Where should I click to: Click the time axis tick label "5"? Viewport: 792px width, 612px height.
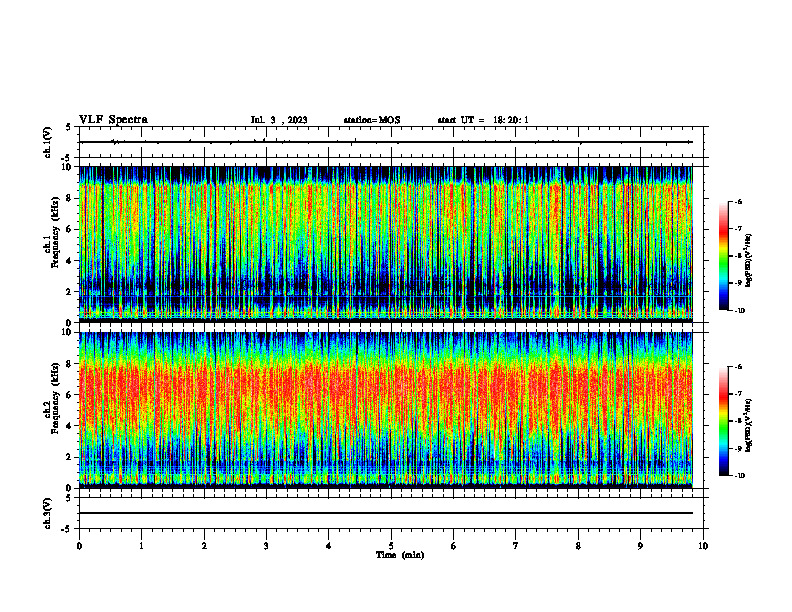(x=391, y=546)
